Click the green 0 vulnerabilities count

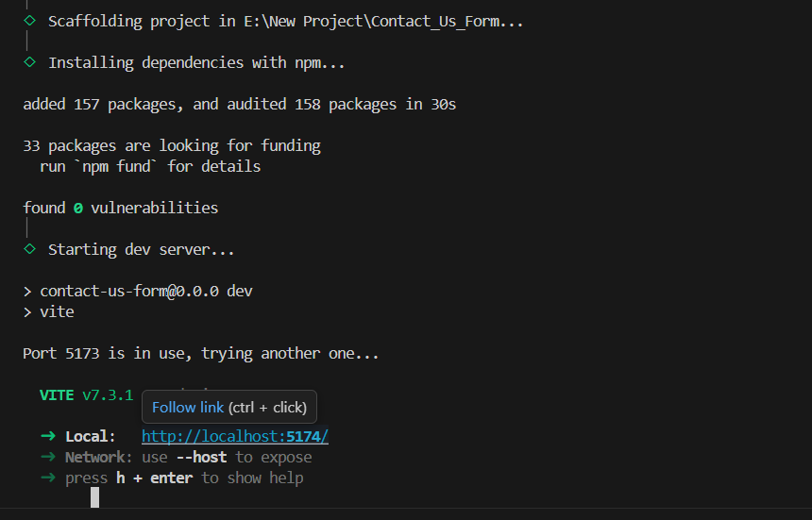pyautogui.click(x=77, y=208)
